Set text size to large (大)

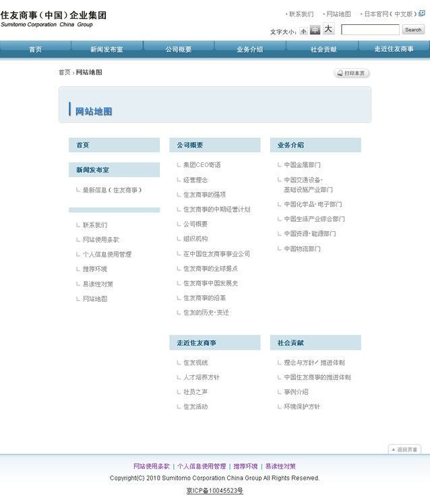tap(328, 29)
